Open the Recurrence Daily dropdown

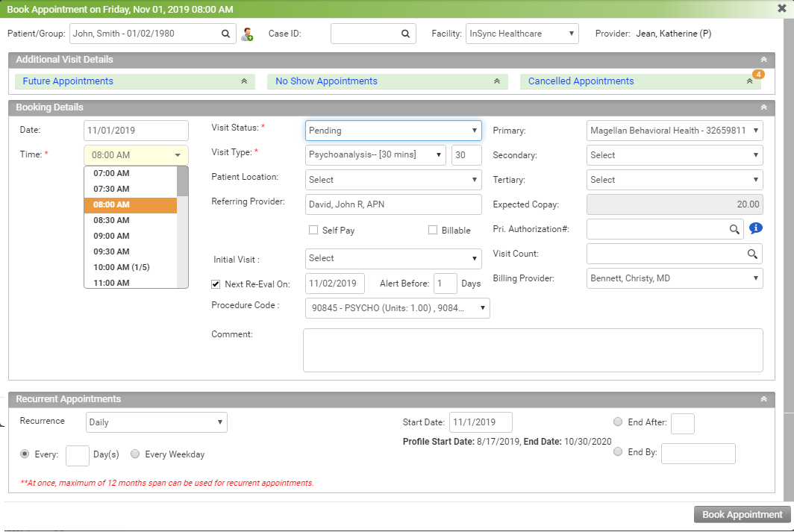pos(156,422)
